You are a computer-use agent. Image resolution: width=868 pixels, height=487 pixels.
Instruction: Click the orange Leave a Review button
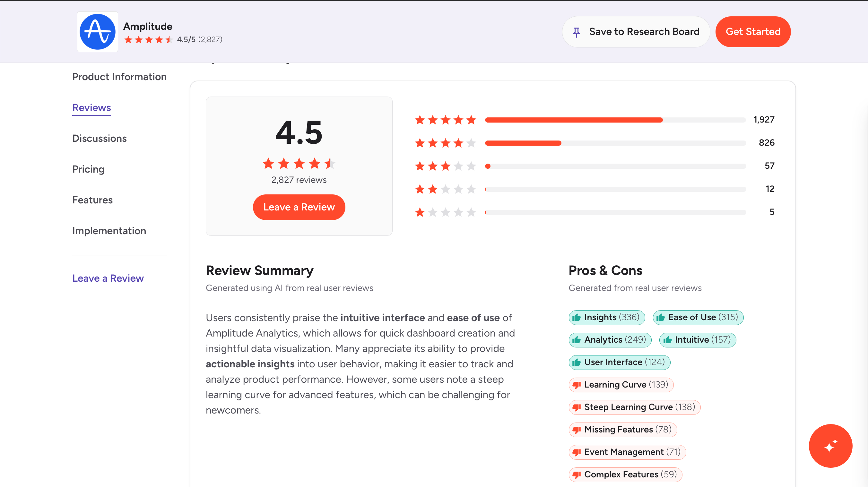point(299,207)
